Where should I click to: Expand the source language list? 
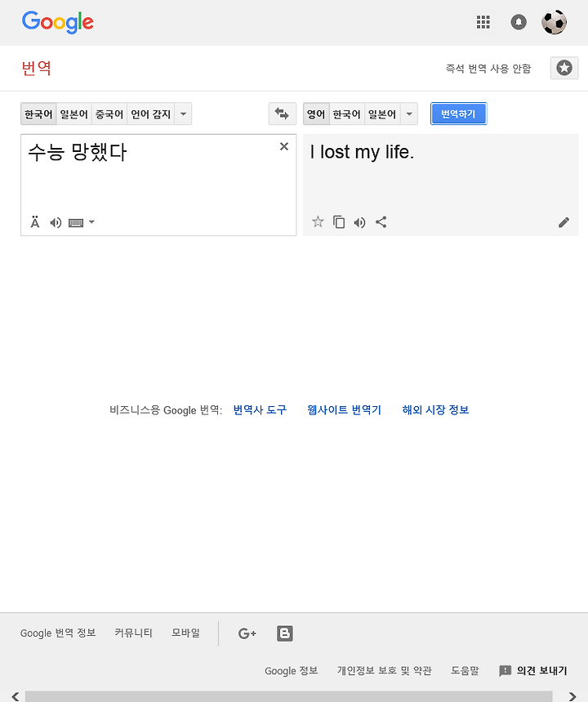click(183, 114)
